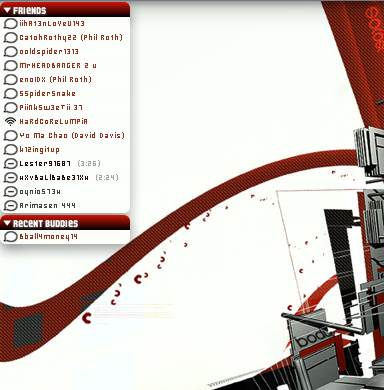This screenshot has height=390, width=384.
Task: Collapse the Friends group with its triangle
Action: 7,11
